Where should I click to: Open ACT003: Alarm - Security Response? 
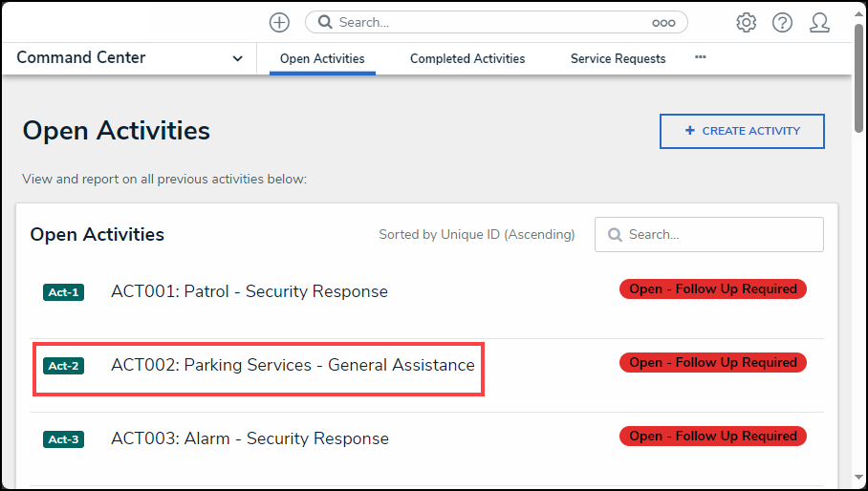tap(250, 438)
